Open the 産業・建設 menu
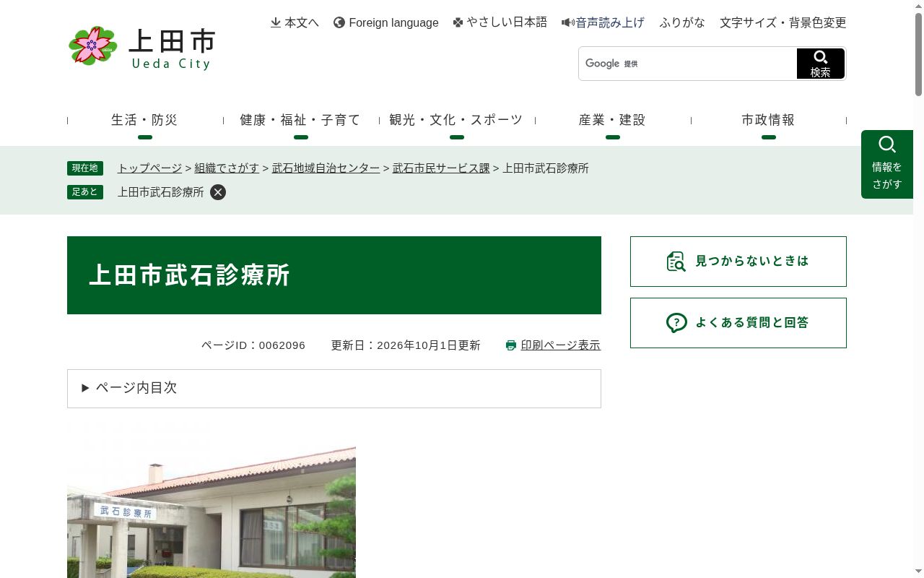 (x=612, y=121)
